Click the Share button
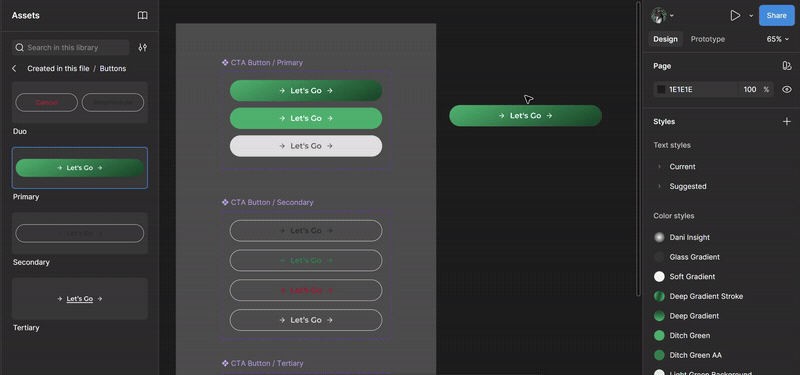Viewport: 800px width, 375px height. [x=777, y=16]
